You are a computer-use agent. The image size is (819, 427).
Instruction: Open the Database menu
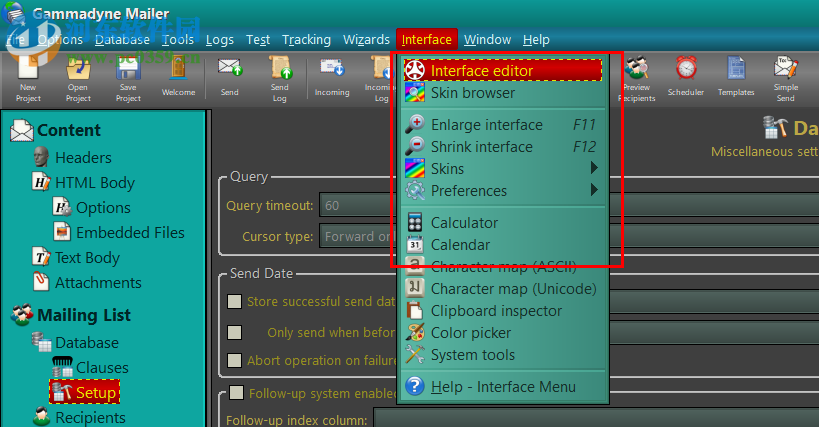(x=122, y=40)
